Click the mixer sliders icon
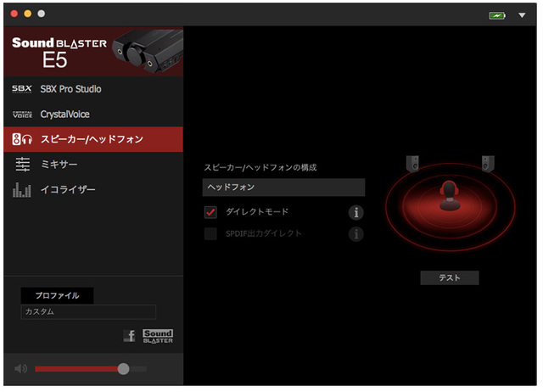543x392 pixels. click(x=23, y=164)
